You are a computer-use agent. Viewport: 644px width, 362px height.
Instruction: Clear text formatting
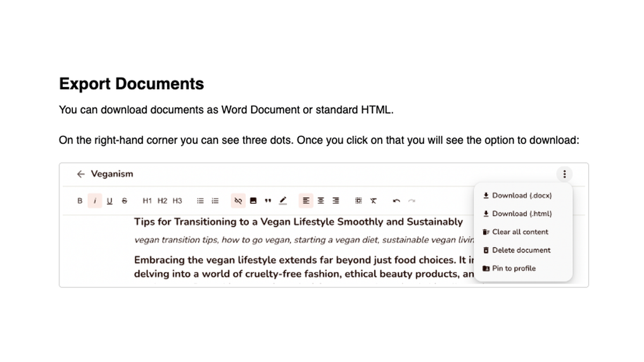click(x=374, y=201)
